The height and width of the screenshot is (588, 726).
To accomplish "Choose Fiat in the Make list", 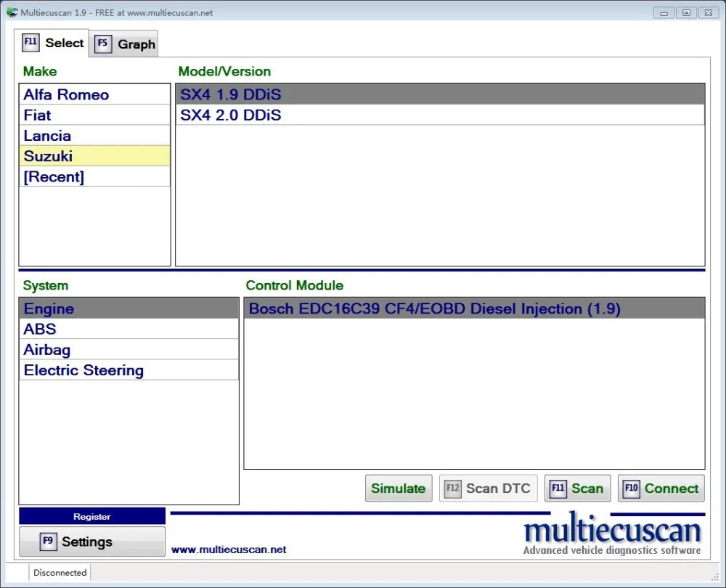I will coord(94,115).
